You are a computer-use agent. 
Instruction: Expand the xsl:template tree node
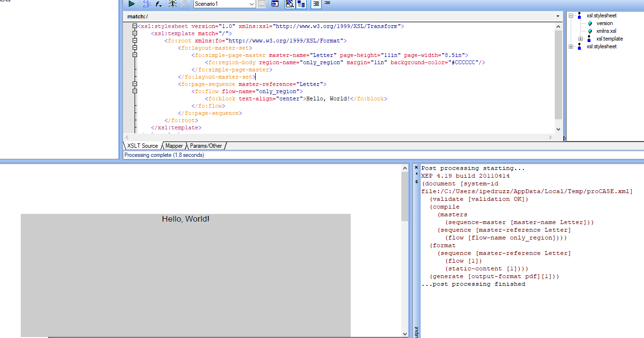[581, 39]
